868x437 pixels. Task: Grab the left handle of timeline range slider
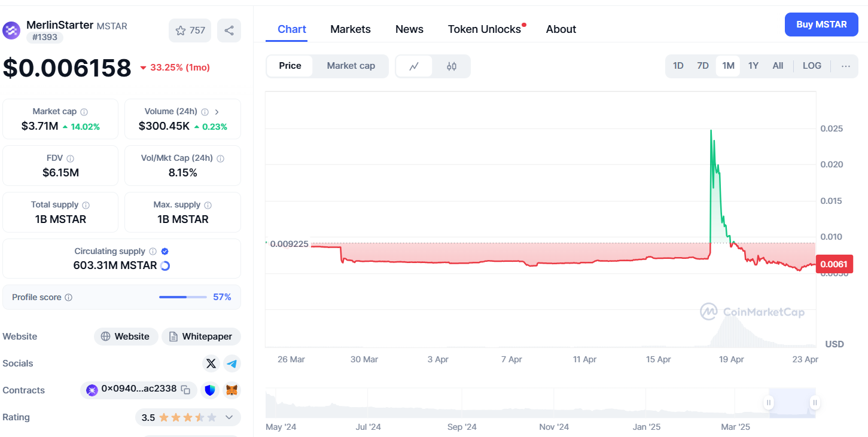[769, 403]
